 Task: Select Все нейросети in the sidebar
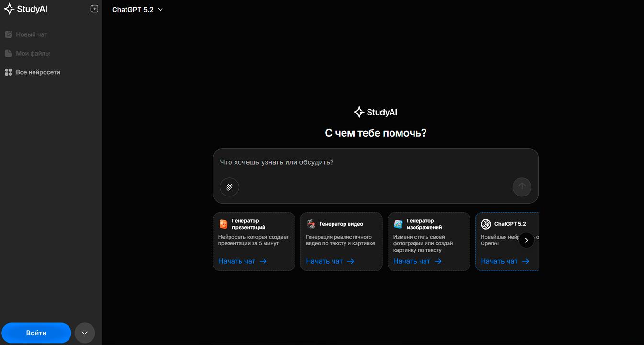coord(38,72)
